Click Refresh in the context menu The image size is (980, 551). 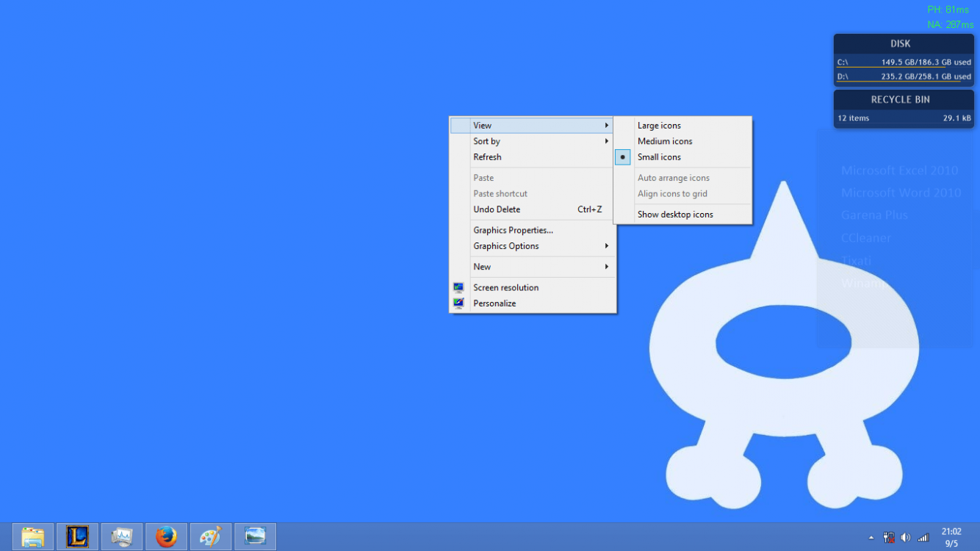click(533, 156)
